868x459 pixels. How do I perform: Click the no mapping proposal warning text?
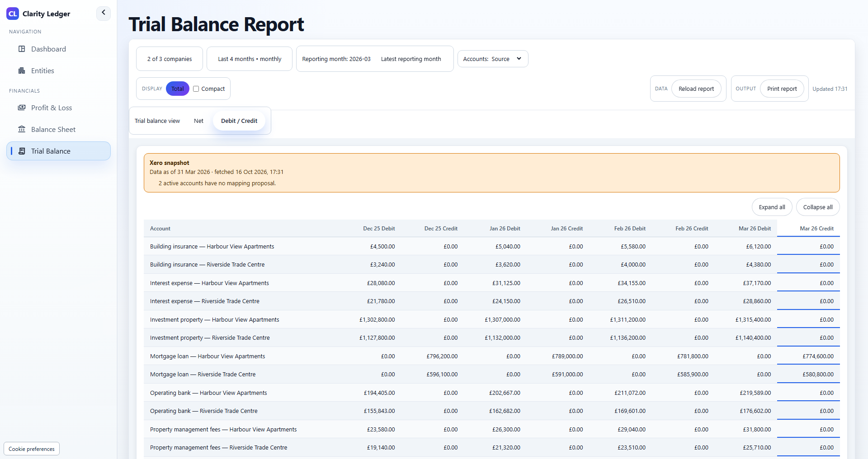[x=217, y=183]
